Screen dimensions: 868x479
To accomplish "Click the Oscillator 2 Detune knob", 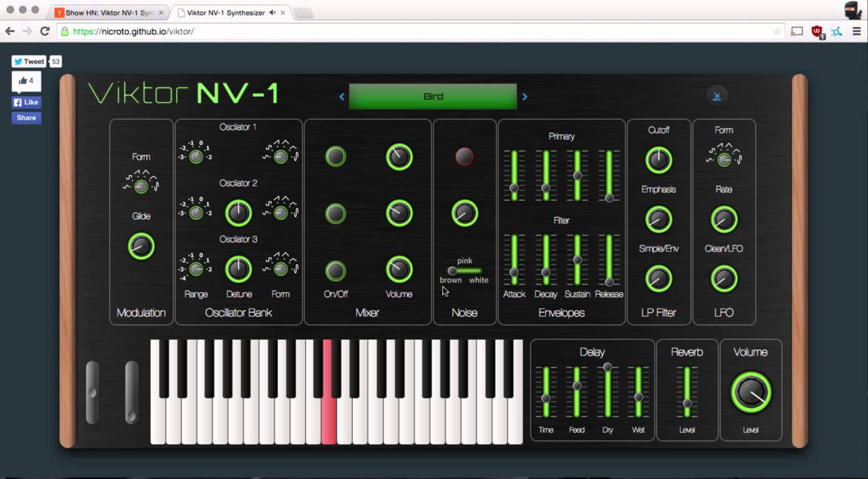I will [x=238, y=213].
